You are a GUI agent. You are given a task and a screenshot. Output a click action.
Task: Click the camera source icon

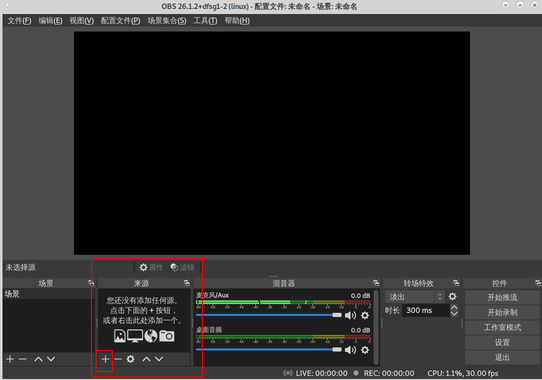[x=167, y=336]
